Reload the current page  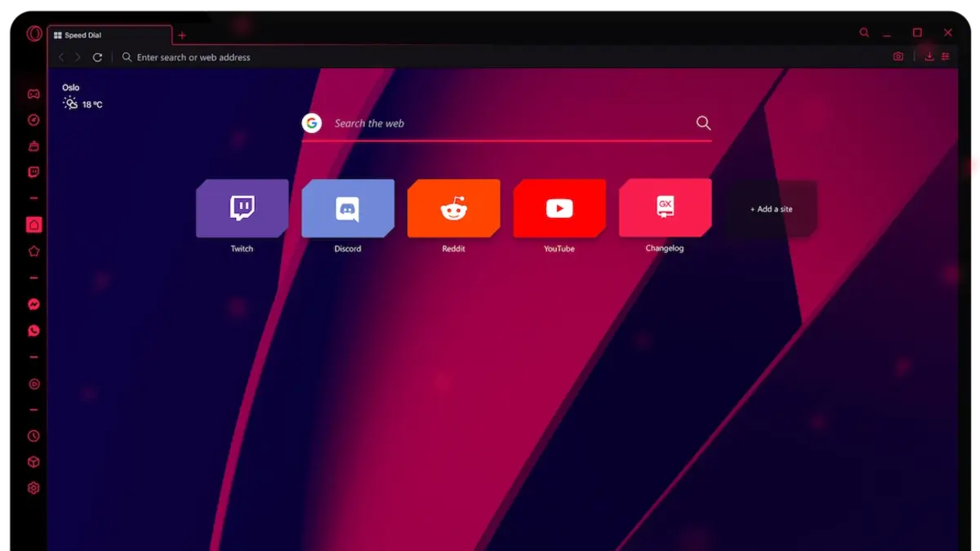click(97, 57)
